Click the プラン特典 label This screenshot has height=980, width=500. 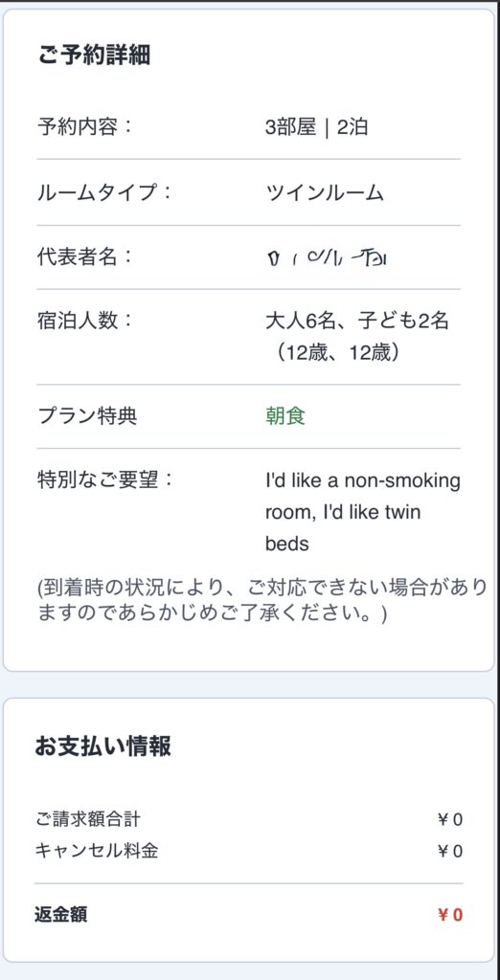tap(87, 415)
